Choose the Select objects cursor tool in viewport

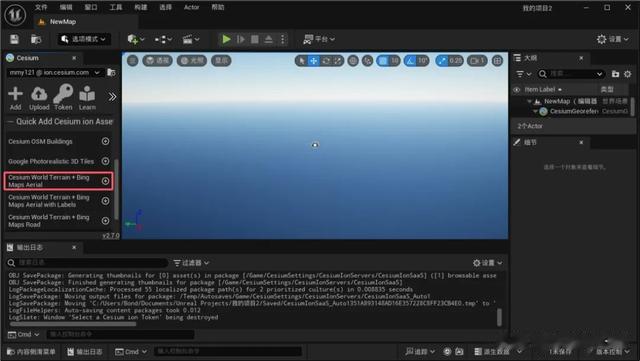[x=302, y=61]
